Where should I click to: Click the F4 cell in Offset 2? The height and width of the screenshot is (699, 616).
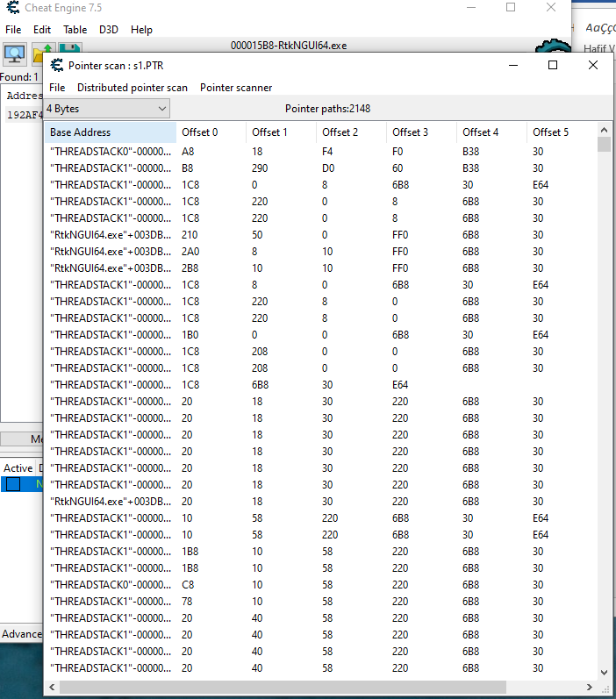tap(327, 152)
